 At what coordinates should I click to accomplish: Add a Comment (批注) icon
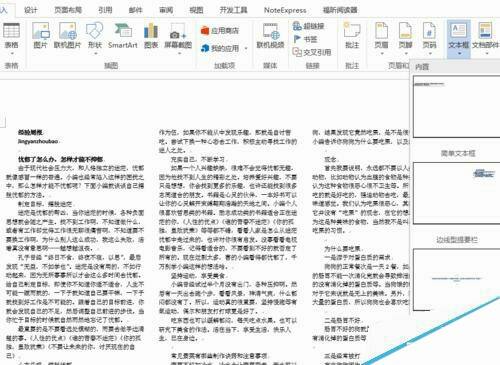coord(352,35)
